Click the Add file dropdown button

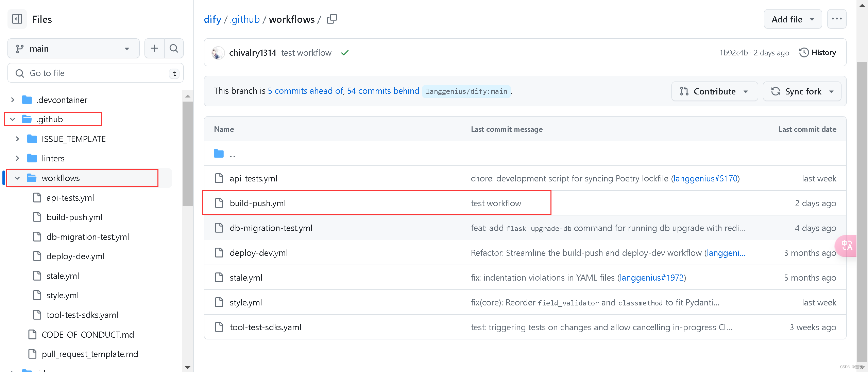[792, 19]
